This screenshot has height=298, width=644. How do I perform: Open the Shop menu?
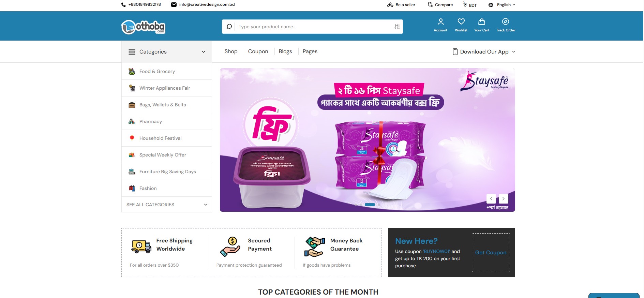[x=231, y=51]
